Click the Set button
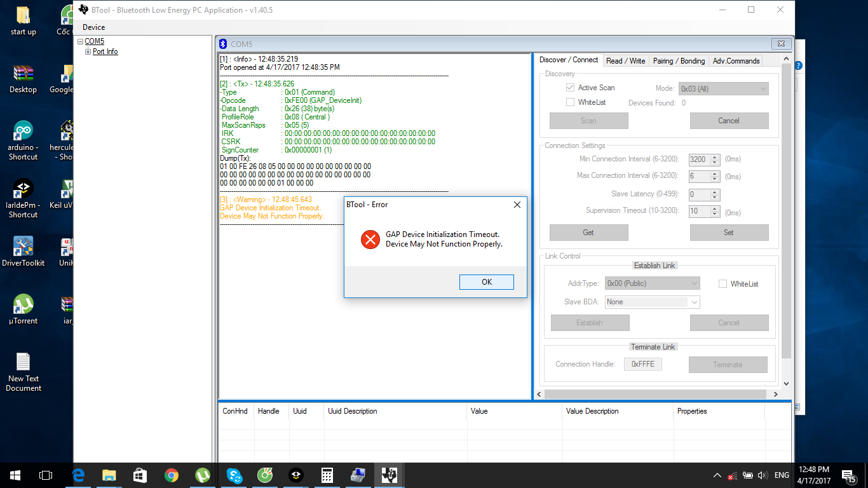 729,233
